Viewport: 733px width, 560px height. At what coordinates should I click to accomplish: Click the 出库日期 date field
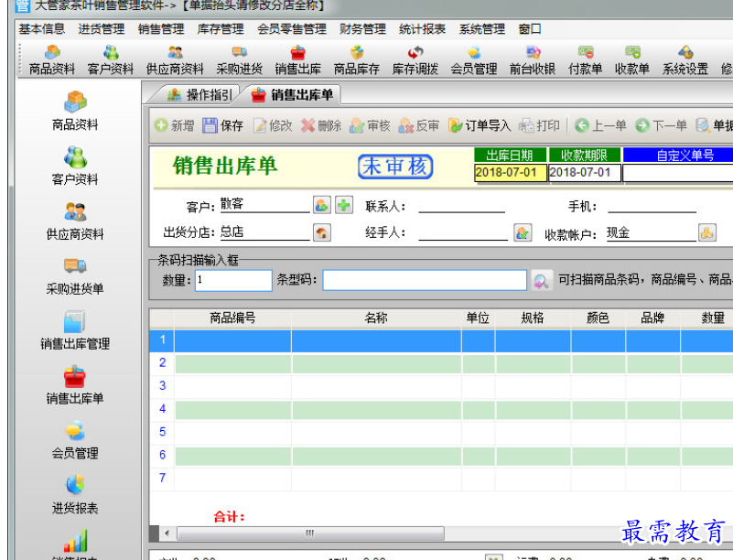coord(510,173)
